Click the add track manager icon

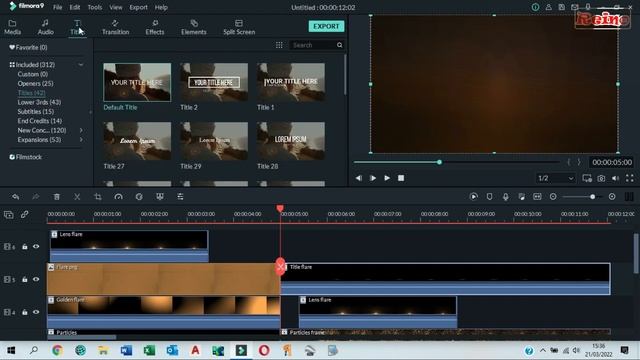coord(9,214)
